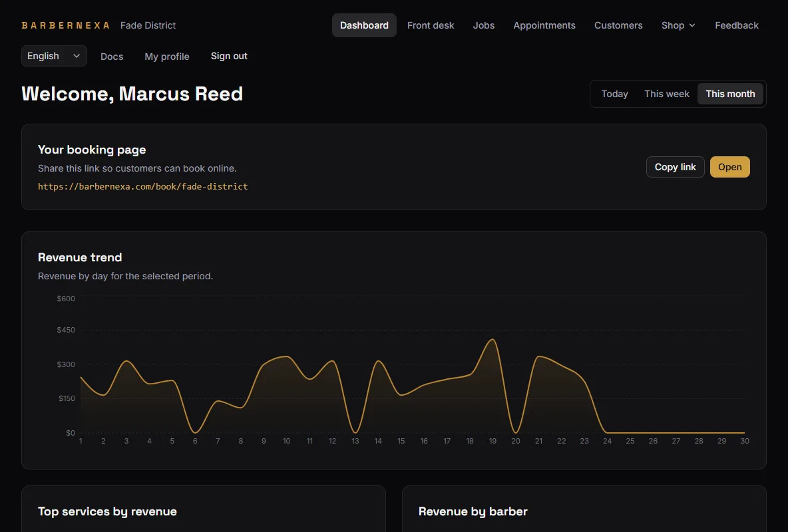Click the day 19 peak on revenue chart

(492, 340)
